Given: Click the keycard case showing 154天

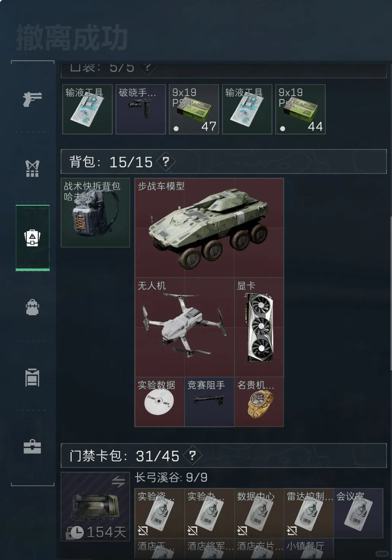Looking at the screenshot, I should click(96, 507).
